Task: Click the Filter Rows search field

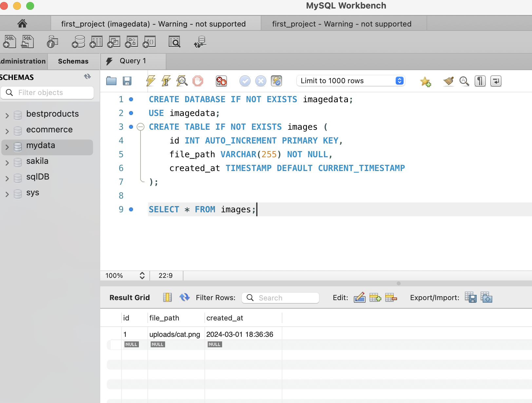Action: (280, 298)
